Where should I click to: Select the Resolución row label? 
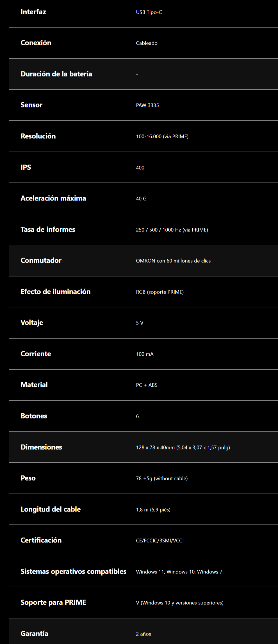[38, 136]
